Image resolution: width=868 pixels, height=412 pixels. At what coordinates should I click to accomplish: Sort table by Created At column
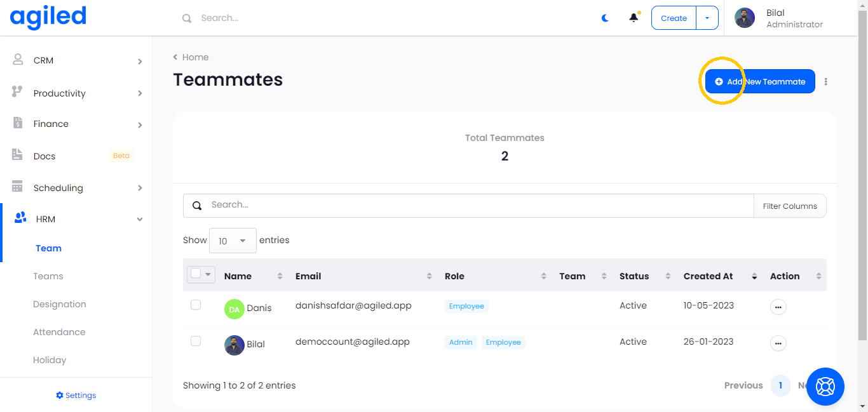tap(708, 276)
